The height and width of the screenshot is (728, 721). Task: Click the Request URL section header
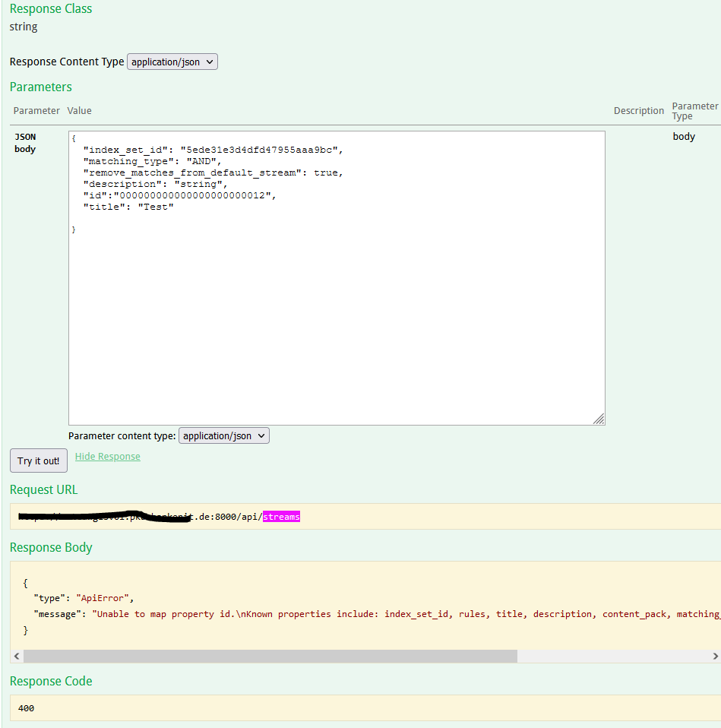pyautogui.click(x=43, y=489)
